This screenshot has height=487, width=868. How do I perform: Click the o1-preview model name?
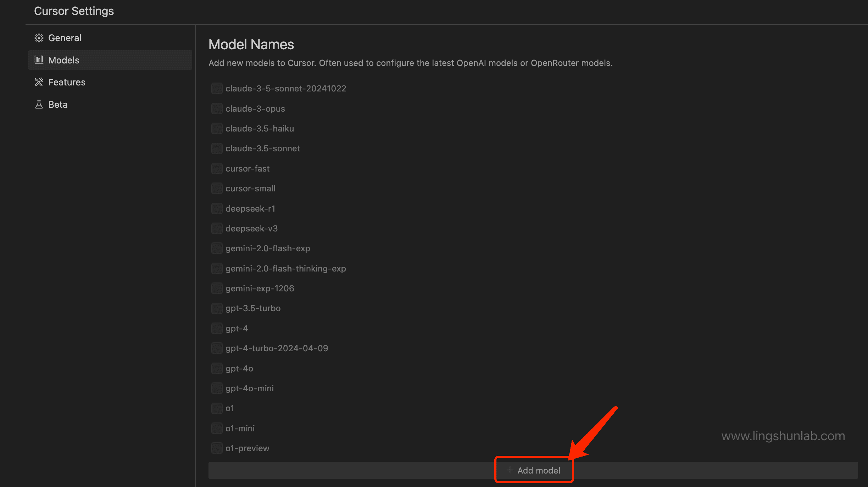point(247,448)
